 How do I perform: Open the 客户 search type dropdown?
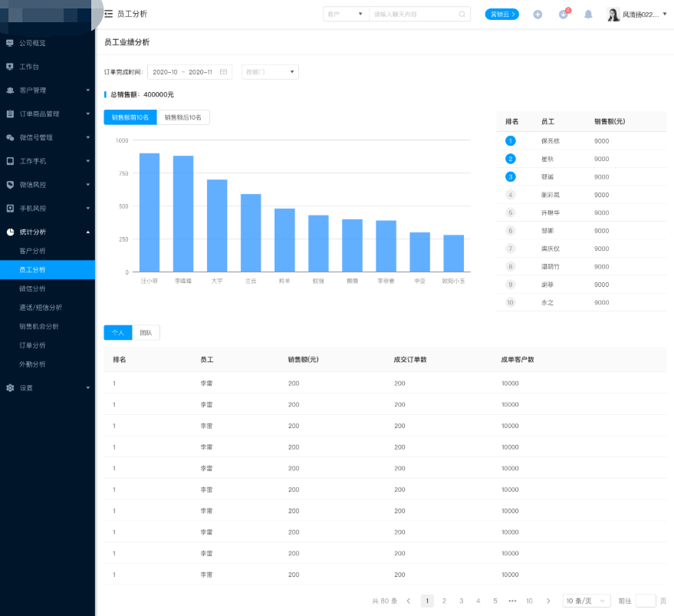(x=346, y=15)
